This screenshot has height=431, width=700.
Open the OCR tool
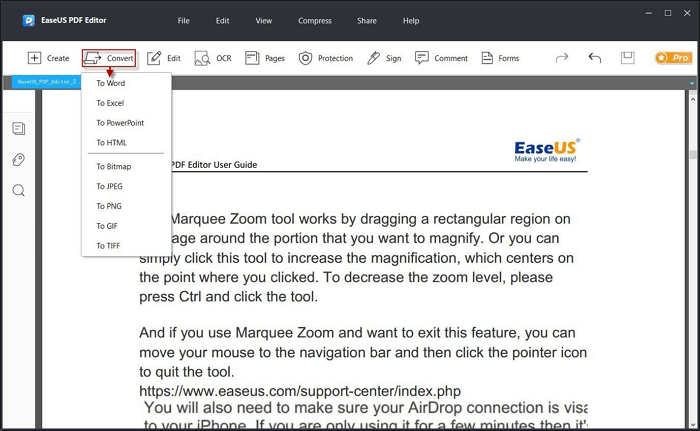pyautogui.click(x=213, y=58)
